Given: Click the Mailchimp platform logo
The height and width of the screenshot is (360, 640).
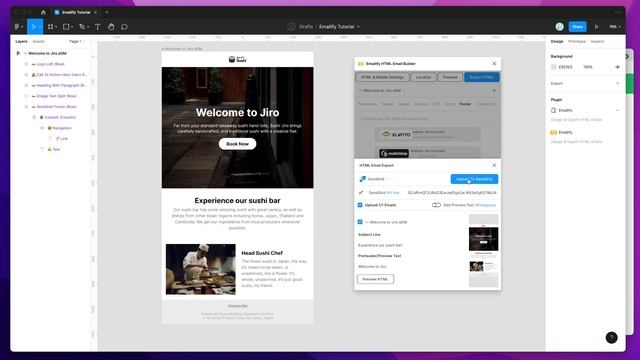Looking at the screenshot, I should point(394,153).
